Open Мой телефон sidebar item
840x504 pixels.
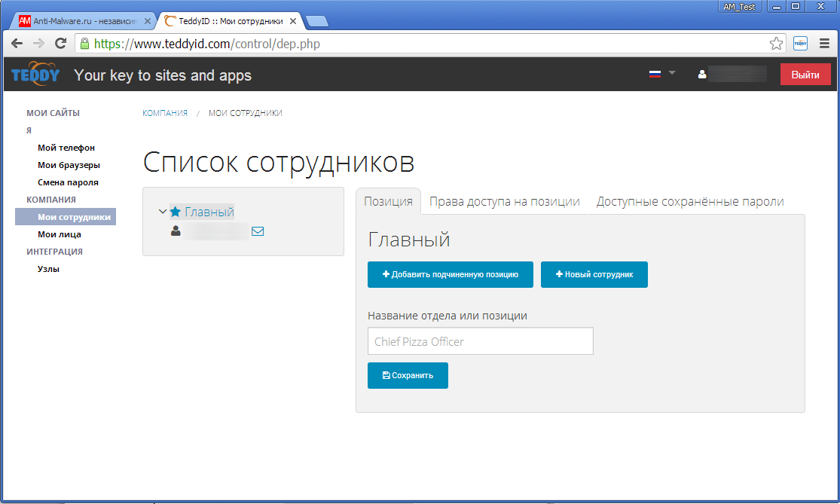click(66, 148)
